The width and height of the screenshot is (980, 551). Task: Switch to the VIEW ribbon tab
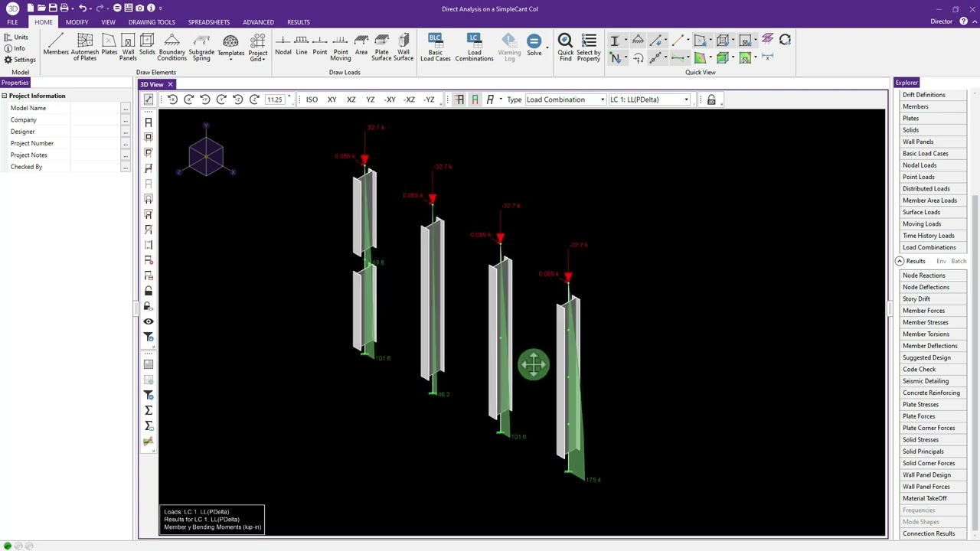coord(108,22)
